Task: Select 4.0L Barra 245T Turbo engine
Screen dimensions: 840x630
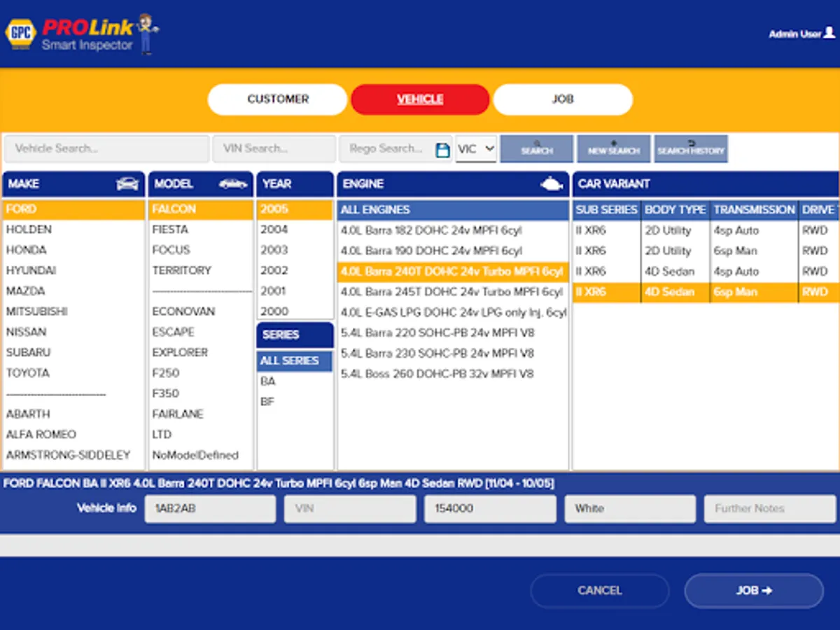Action: tap(453, 292)
